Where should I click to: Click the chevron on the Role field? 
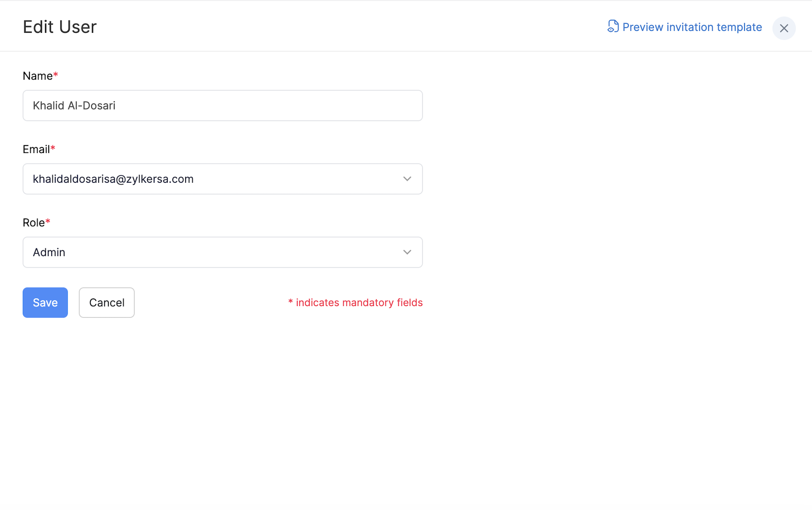coord(407,252)
